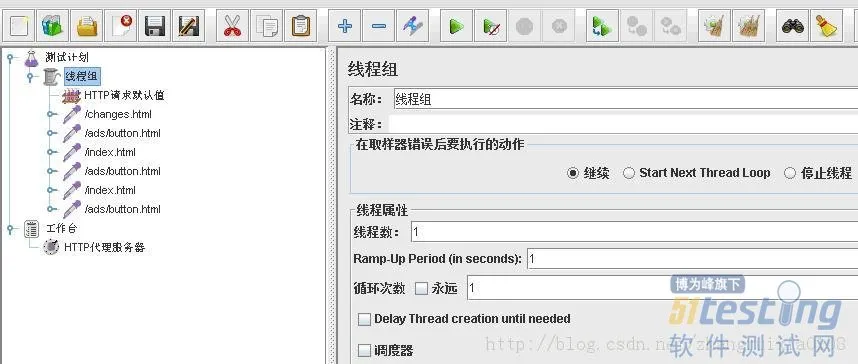This screenshot has height=364, width=858.
Task: Select /ads/button.html label just above 工作台
Action: (123, 209)
